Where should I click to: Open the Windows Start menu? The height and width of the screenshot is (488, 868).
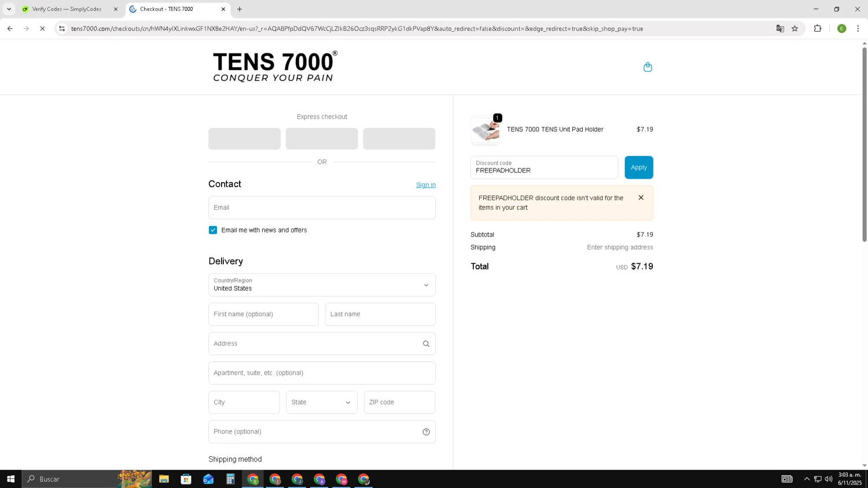(10, 479)
